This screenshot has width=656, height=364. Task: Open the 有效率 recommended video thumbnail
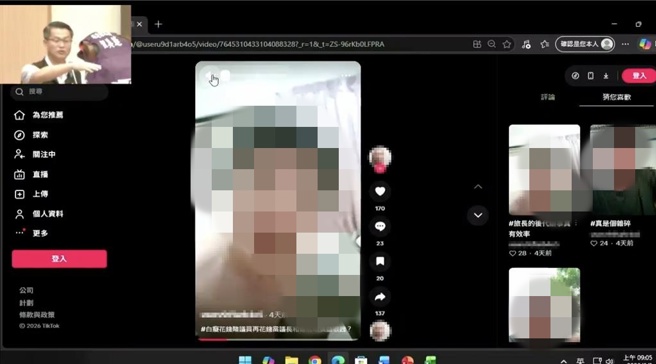tap(544, 170)
